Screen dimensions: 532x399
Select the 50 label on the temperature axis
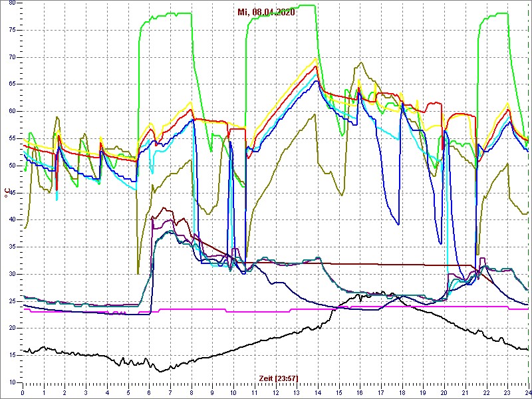coord(11,166)
